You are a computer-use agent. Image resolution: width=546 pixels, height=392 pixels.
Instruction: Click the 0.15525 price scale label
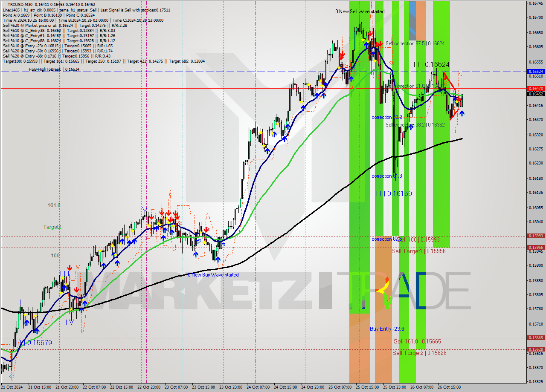click(x=536, y=381)
